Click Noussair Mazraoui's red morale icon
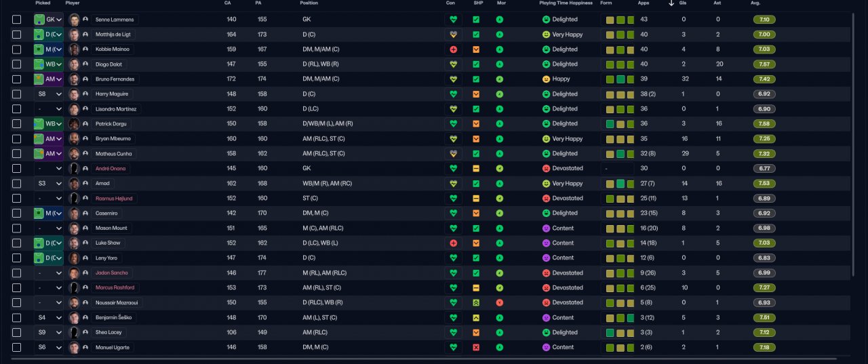Viewport: 868px width, 364px height. tap(500, 303)
